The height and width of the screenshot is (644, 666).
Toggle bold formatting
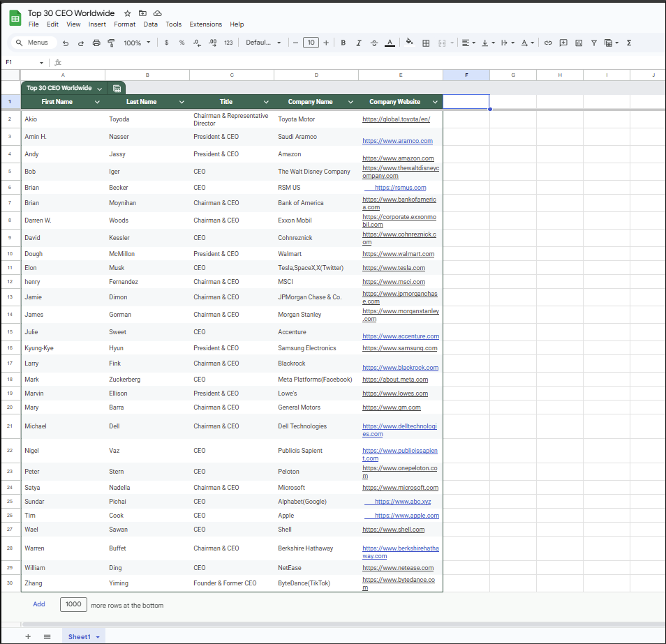point(343,43)
